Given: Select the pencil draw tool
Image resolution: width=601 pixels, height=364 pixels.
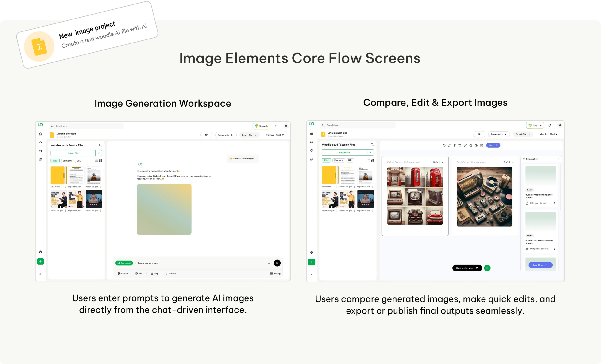Looking at the screenshot, I should click(465, 145).
